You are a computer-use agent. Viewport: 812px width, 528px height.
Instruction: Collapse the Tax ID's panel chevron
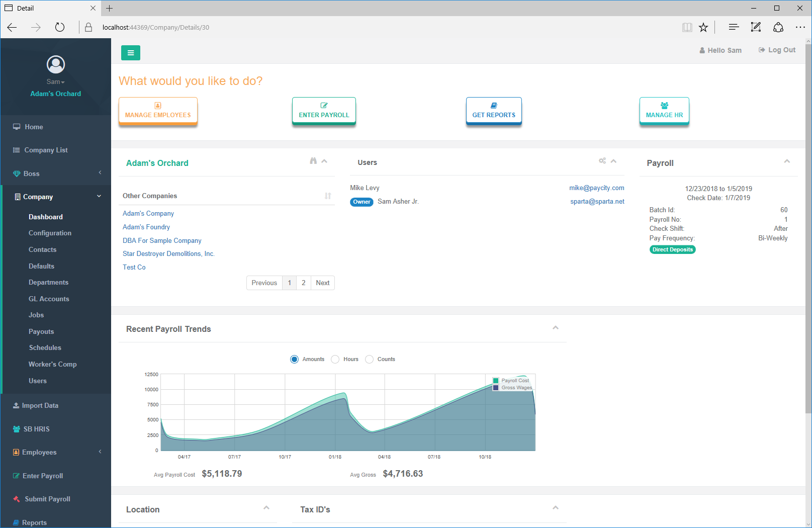pos(556,507)
